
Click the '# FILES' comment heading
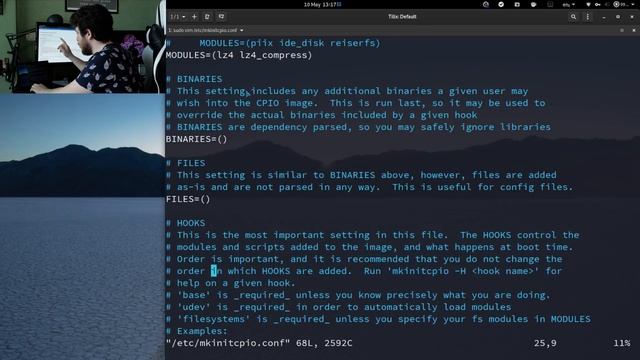point(186,163)
